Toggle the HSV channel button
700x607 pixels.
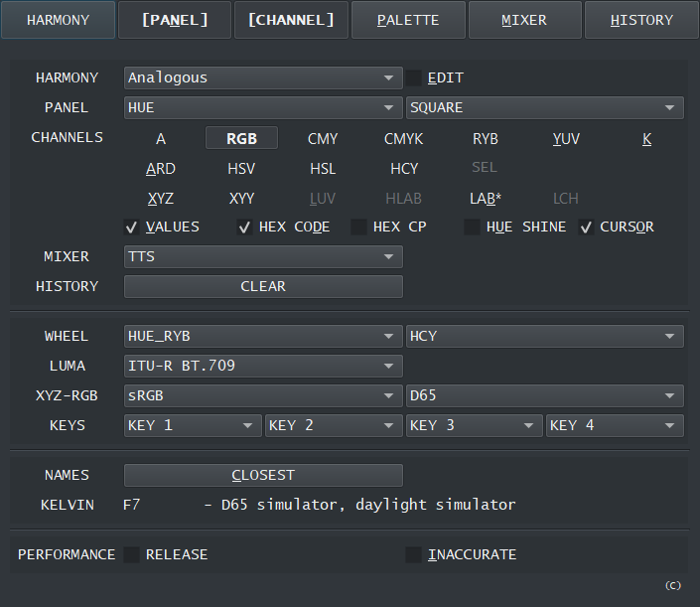click(x=241, y=169)
